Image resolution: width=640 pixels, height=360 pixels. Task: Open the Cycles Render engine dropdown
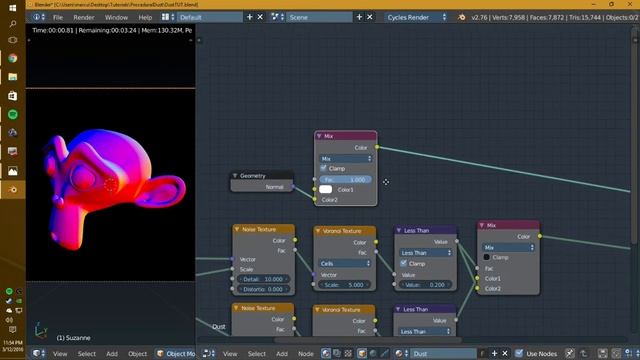coord(416,17)
